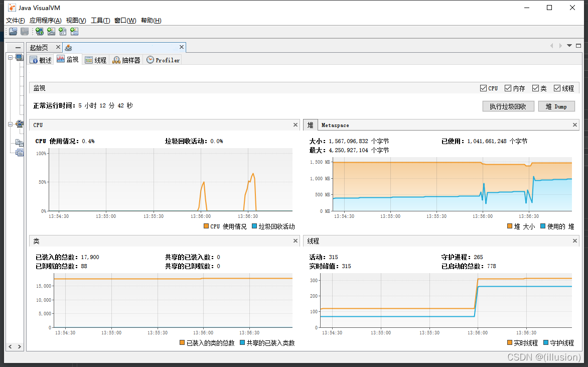Open the document list dropdown arrow
Viewport: 588px width, 367px height.
point(569,46)
